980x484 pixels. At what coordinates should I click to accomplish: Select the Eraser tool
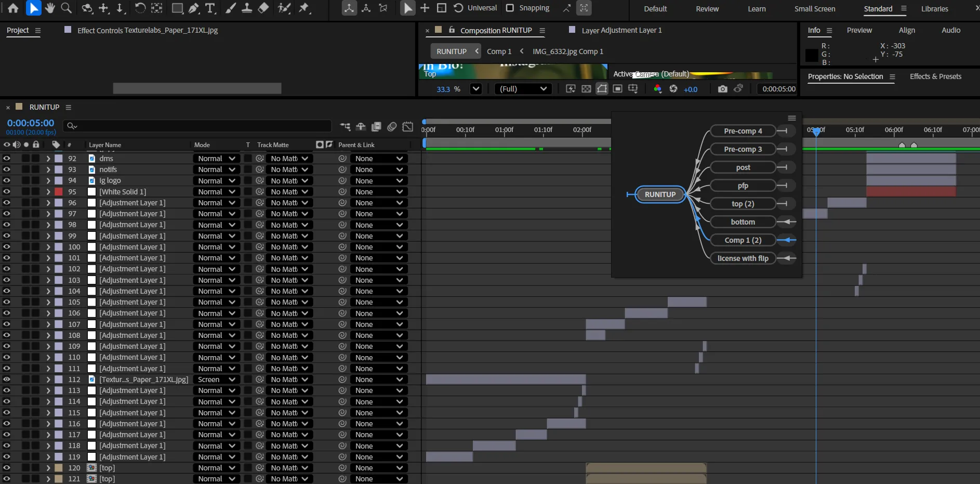point(263,8)
